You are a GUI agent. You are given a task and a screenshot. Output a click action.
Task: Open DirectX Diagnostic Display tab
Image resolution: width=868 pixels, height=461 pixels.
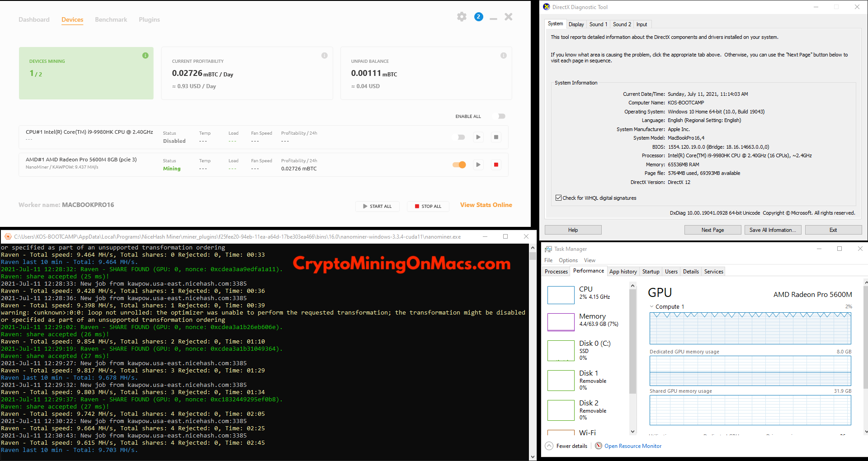[x=576, y=24]
